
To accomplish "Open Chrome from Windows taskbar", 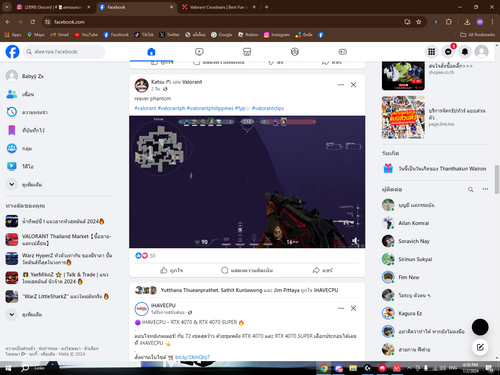I will [x=323, y=368].
